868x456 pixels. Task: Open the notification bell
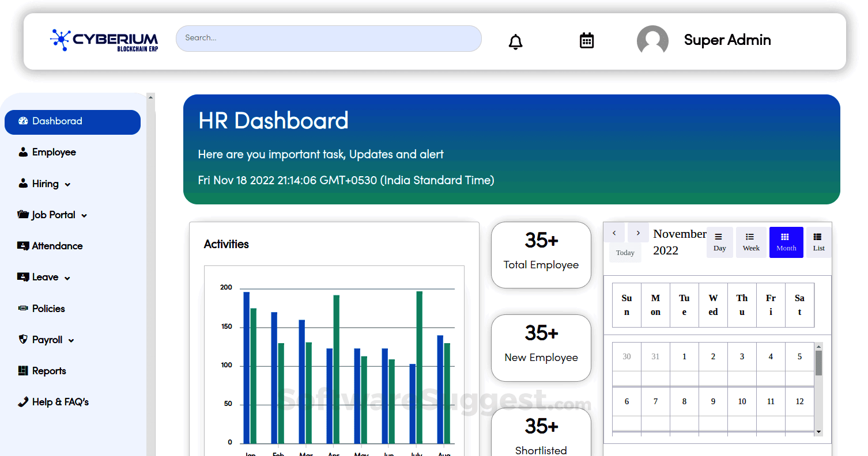click(515, 41)
